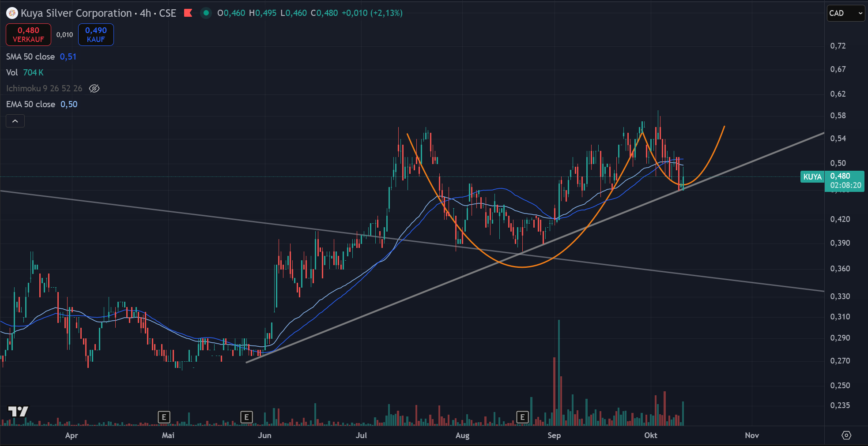Click the volume value 704 K
Screen dimensions: 868x446
click(x=33, y=72)
